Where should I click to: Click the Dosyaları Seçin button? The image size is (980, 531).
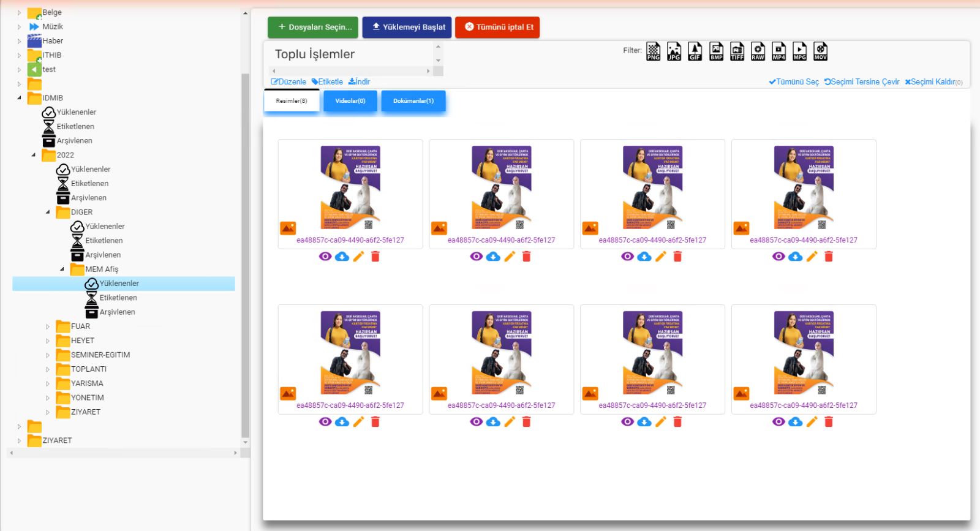313,27
